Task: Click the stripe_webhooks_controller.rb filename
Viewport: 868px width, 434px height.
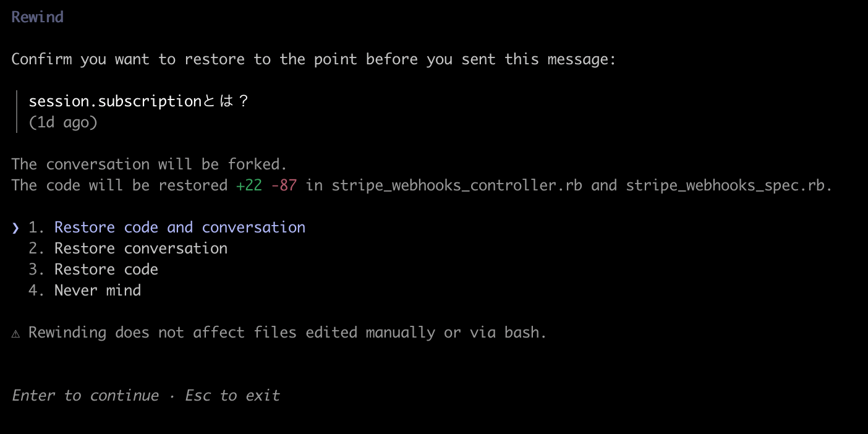Action: click(x=457, y=185)
